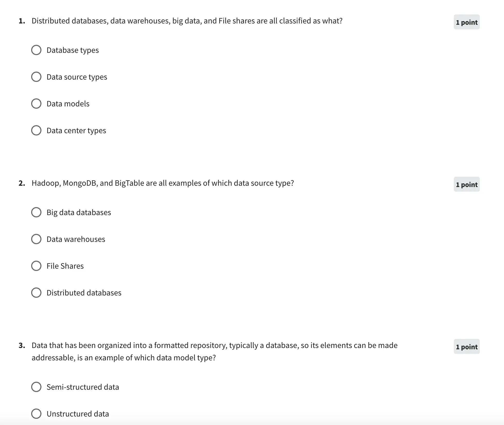Choose the Data source types option
The image size is (504, 425).
coord(36,77)
